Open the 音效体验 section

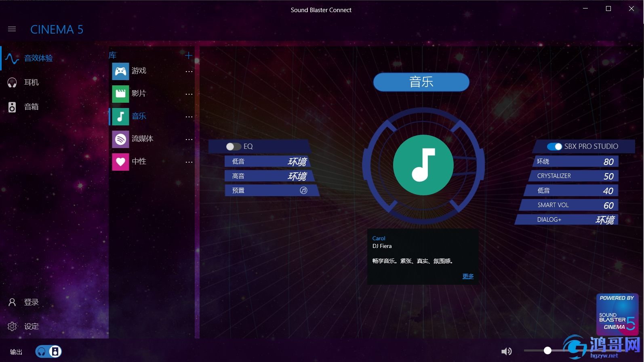click(38, 58)
